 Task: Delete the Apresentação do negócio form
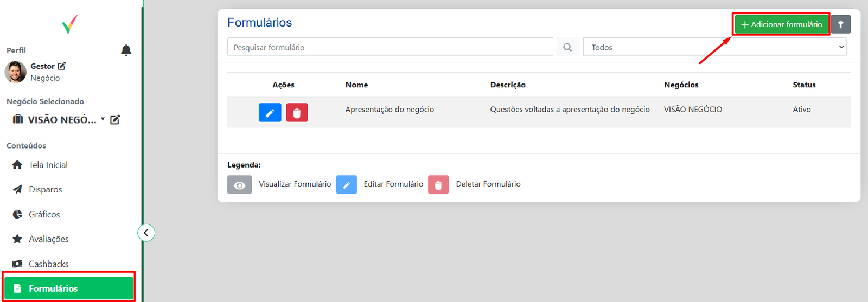tap(297, 113)
